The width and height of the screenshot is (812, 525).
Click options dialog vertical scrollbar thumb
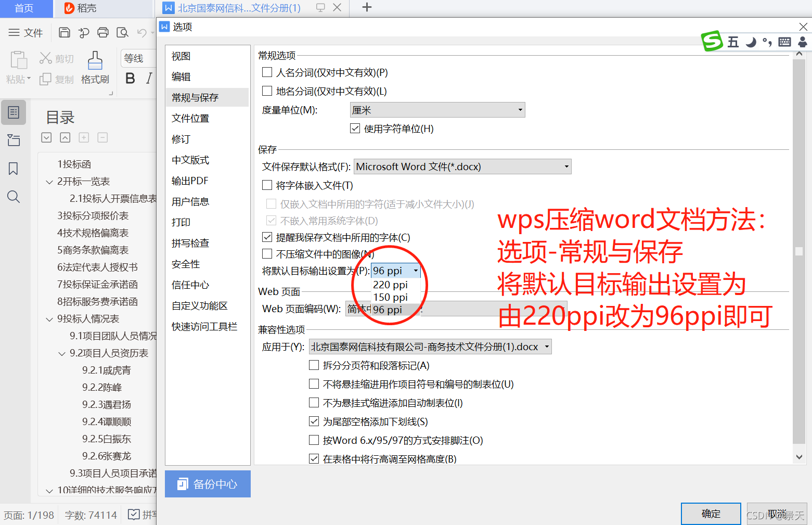pos(799,252)
